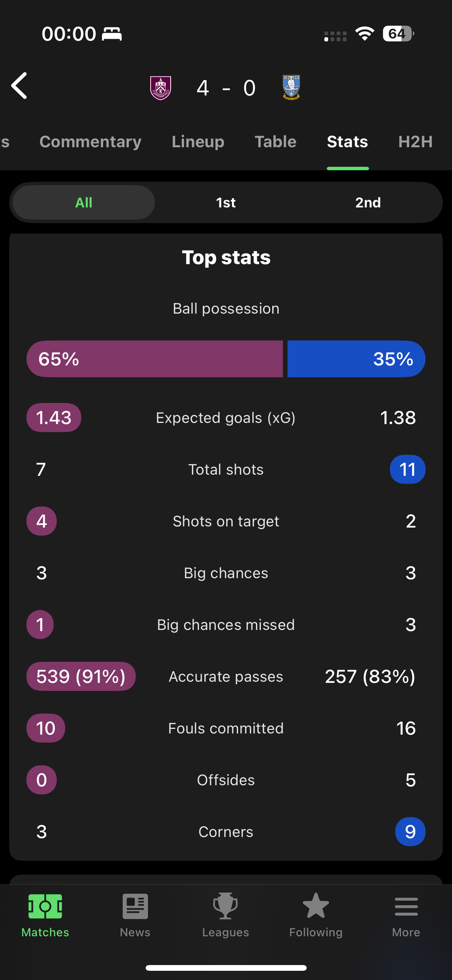
Task: Open the News icon in the bottom bar
Action: (x=135, y=906)
